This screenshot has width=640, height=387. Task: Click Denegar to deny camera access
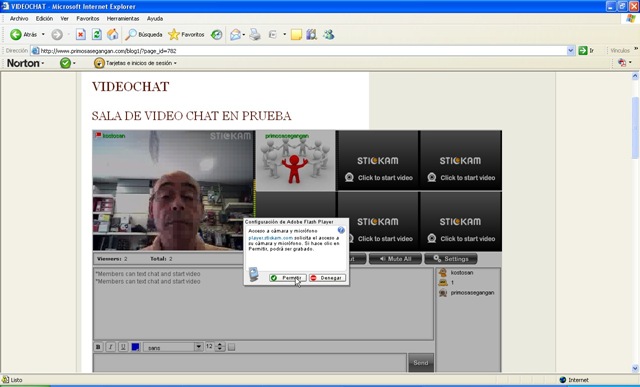click(x=327, y=278)
